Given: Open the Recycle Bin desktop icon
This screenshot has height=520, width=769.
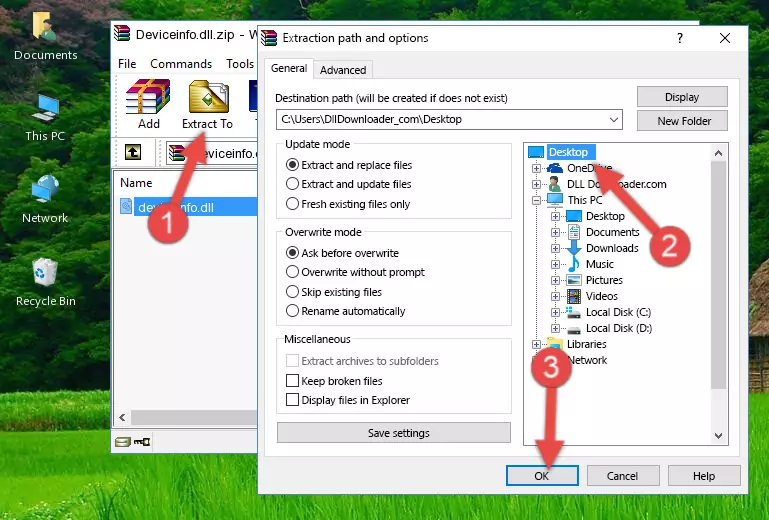Looking at the screenshot, I should 45,282.
